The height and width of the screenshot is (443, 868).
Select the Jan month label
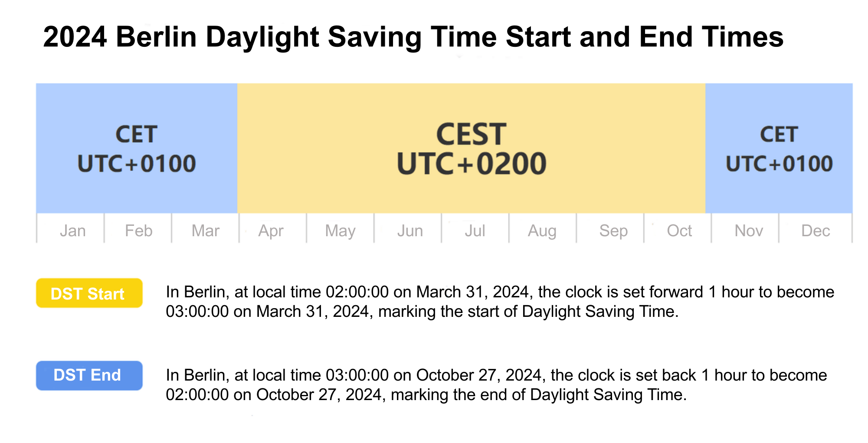point(72,231)
